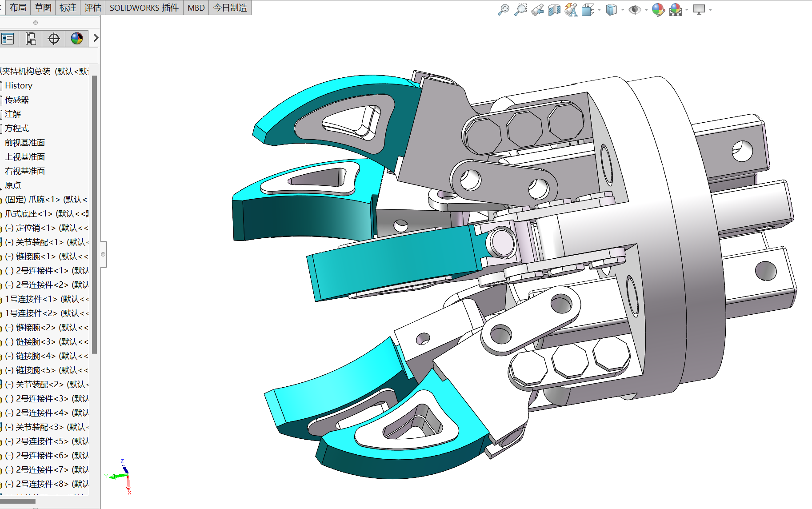
Task: Click the View Settings monitor icon
Action: click(x=699, y=10)
